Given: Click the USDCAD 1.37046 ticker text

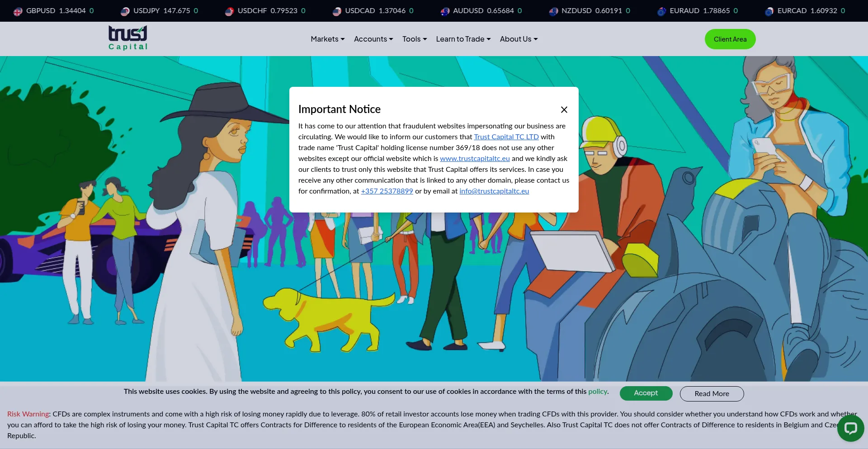Looking at the screenshot, I should [x=375, y=10].
